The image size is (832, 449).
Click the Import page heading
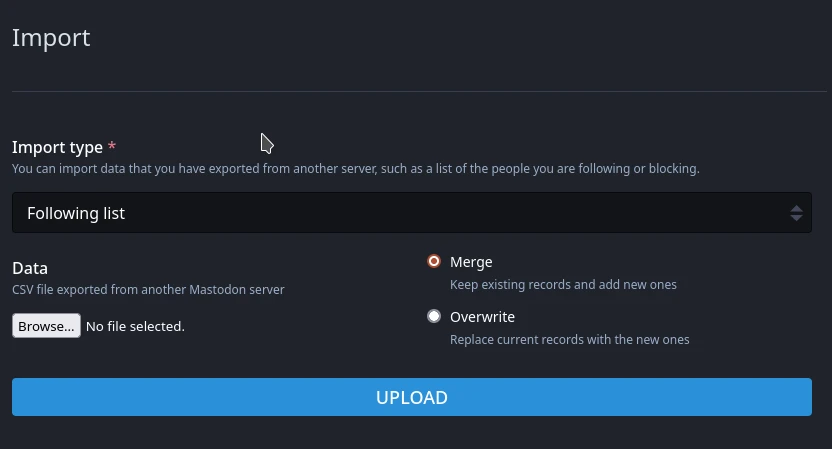coord(51,38)
